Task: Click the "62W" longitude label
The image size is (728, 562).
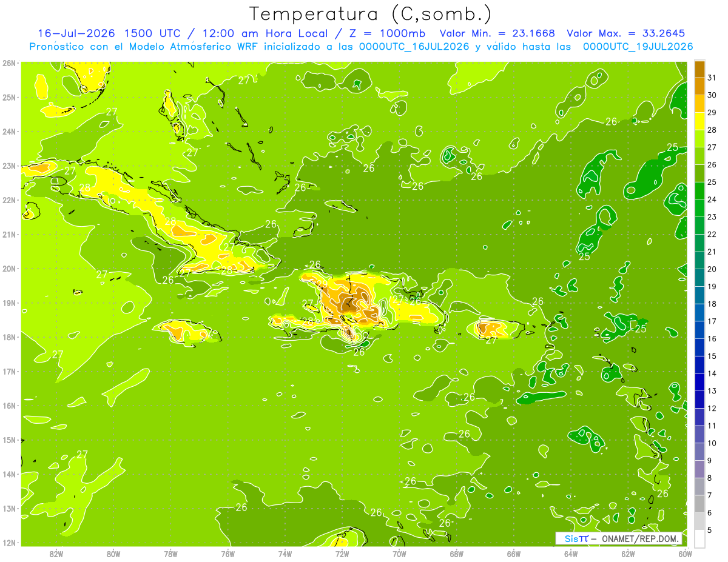Action: tap(627, 554)
